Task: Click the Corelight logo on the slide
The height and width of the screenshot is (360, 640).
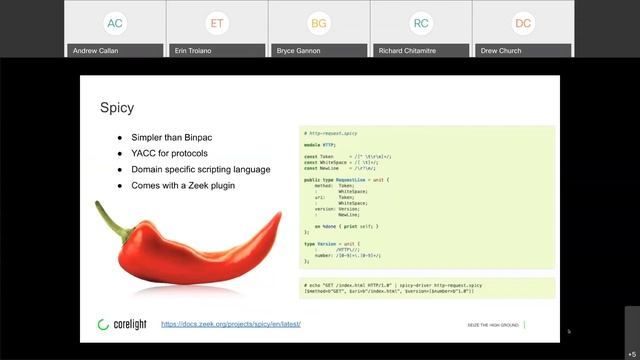Action: pyautogui.click(x=122, y=324)
